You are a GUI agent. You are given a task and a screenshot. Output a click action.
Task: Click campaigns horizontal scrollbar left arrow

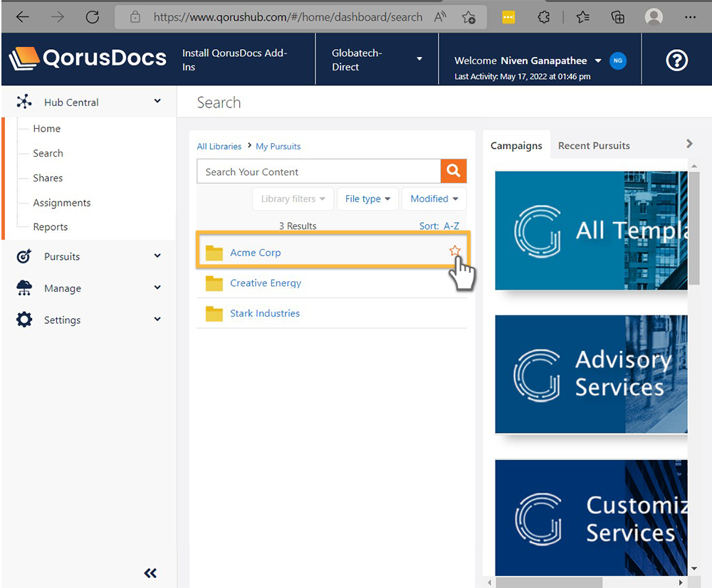(x=490, y=582)
